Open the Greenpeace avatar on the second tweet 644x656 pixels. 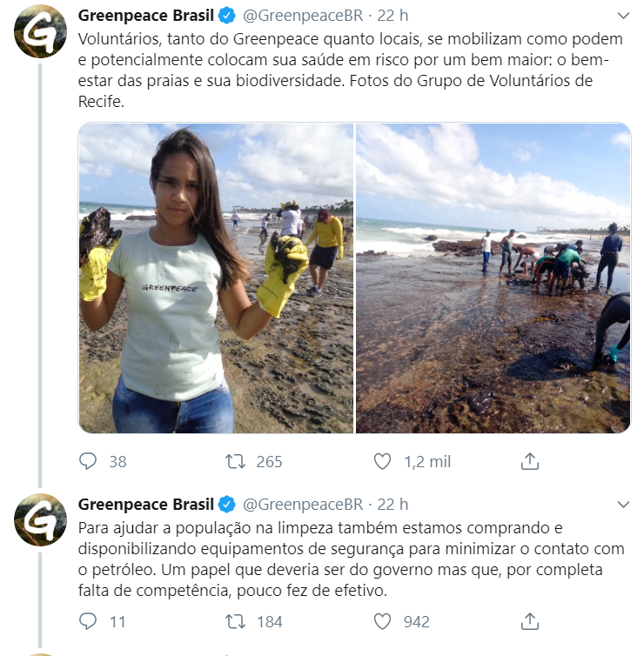click(40, 520)
